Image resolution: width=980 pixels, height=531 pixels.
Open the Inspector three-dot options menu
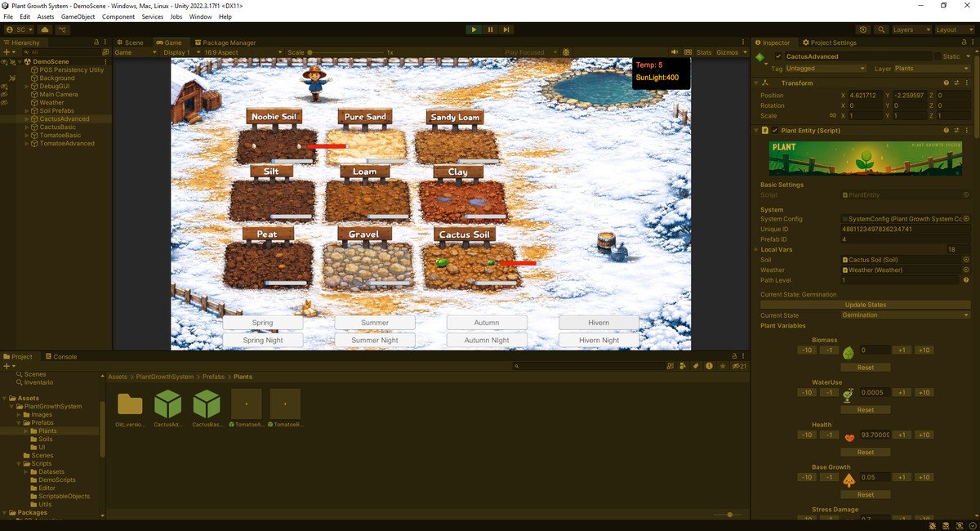[x=974, y=42]
